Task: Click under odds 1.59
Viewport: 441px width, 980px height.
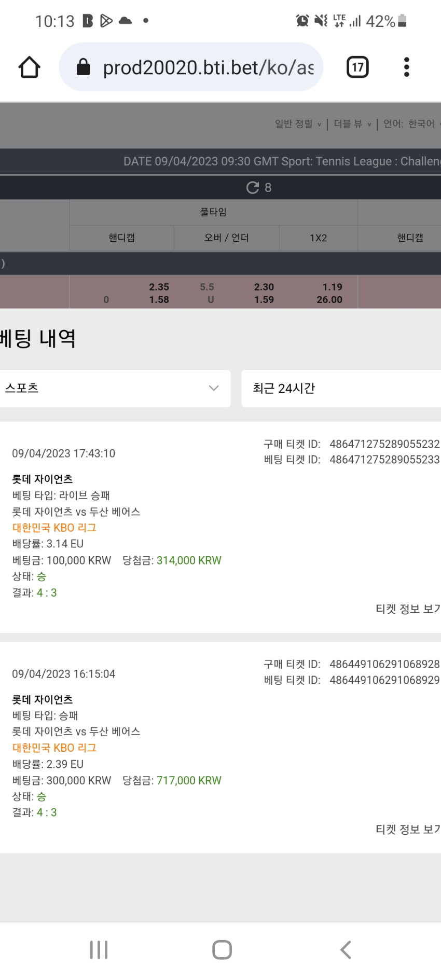Action: (264, 300)
